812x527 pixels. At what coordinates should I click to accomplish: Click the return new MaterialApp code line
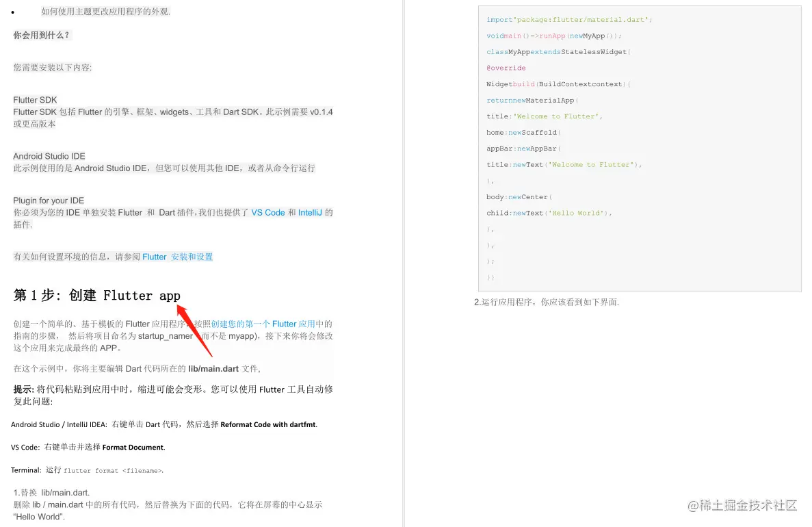pos(532,100)
